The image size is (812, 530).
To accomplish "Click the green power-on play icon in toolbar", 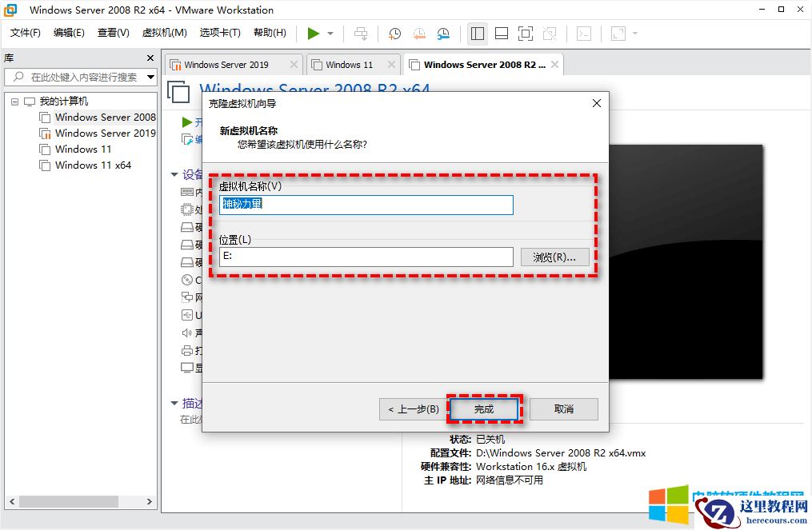I will [x=313, y=34].
